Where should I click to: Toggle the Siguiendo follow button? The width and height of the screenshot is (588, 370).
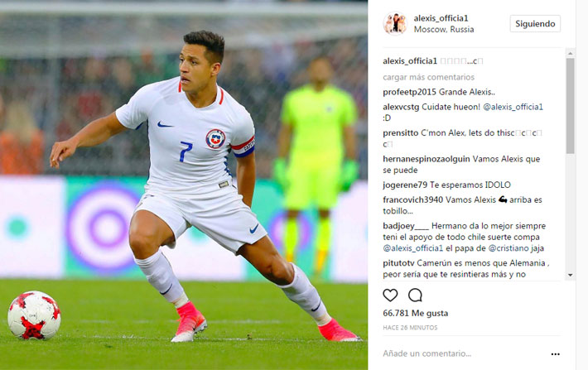point(535,24)
